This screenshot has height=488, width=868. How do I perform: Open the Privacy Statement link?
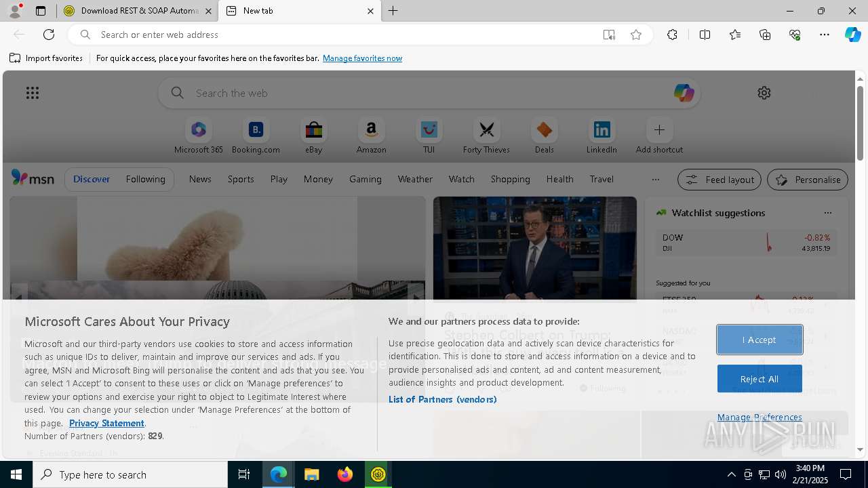pyautogui.click(x=106, y=423)
